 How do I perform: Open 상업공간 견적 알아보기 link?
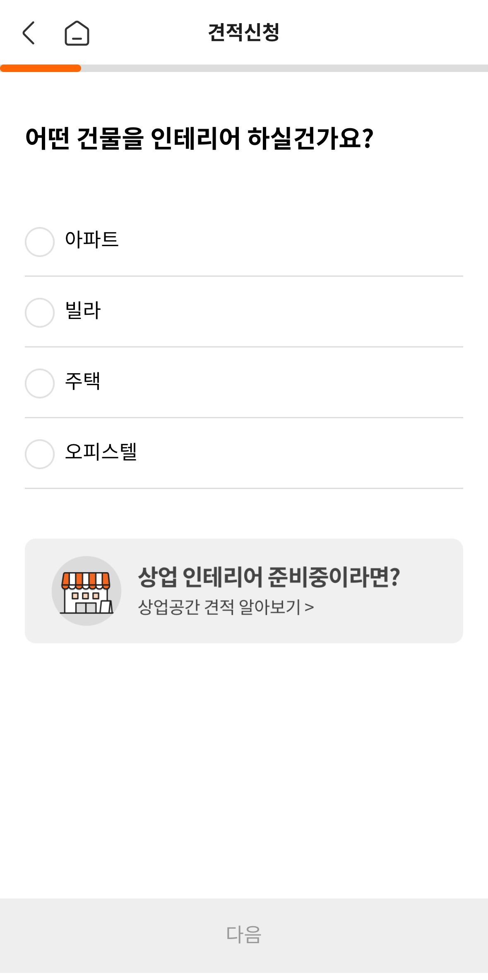(x=226, y=607)
